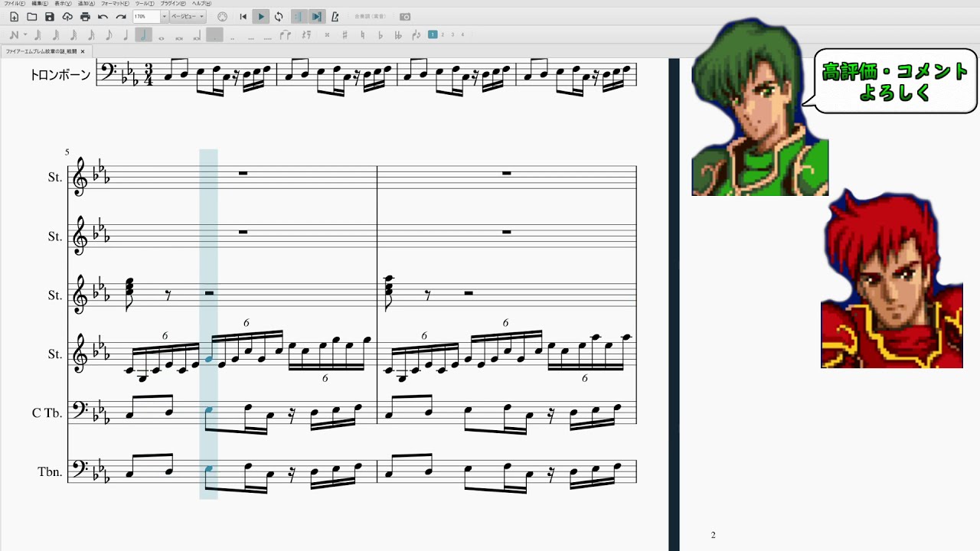Open the フォーマット (Format) menu
The image size is (980, 551).
(115, 4)
